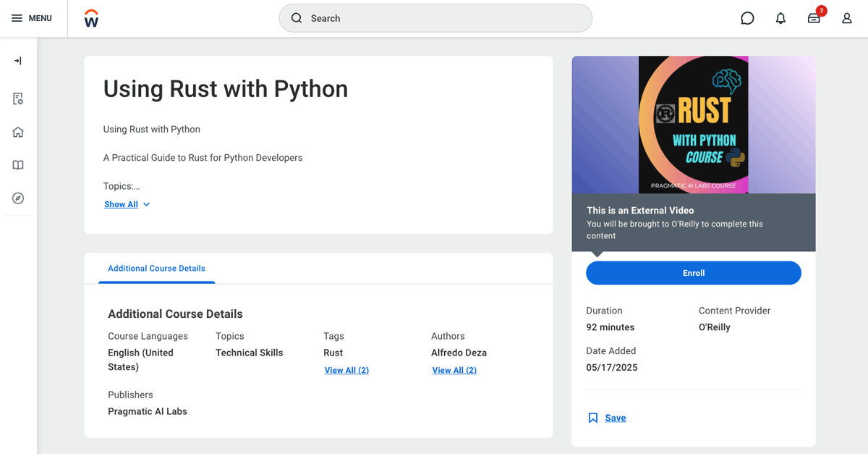868x454 pixels.
Task: Open the book library sidebar icon
Action: coord(18,165)
